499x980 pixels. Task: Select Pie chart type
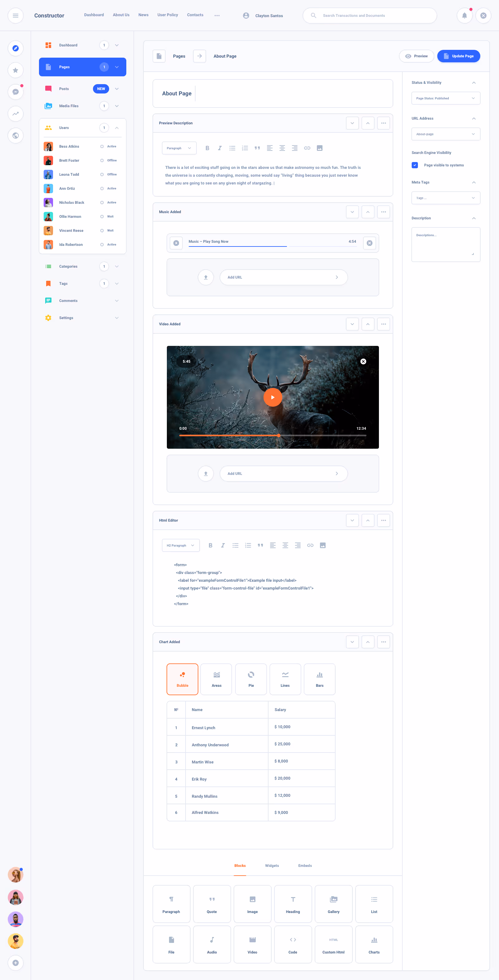coord(251,679)
